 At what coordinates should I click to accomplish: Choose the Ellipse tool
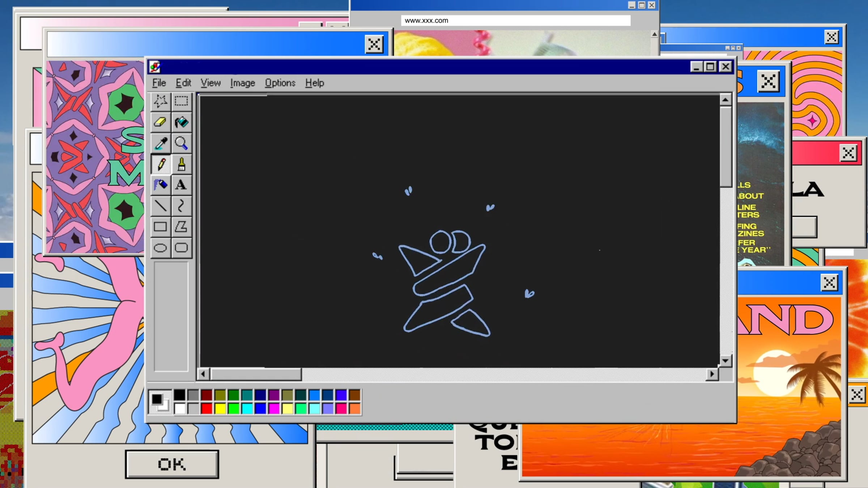coord(160,248)
